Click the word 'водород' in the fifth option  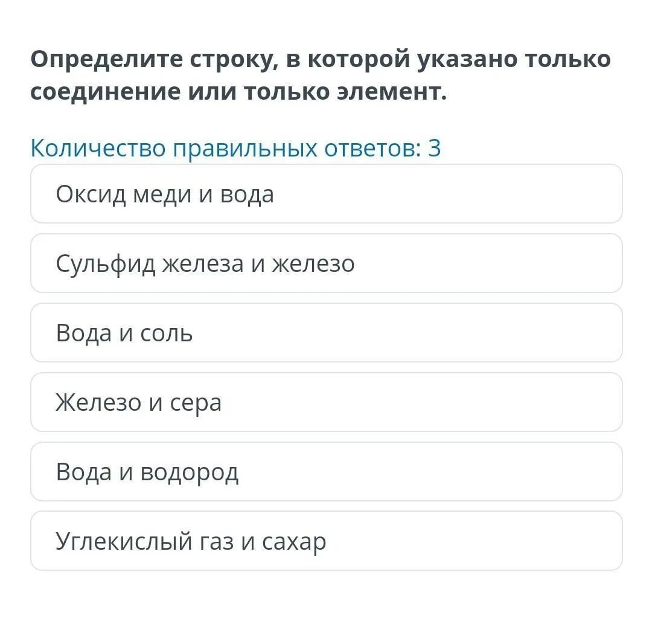click(189, 474)
